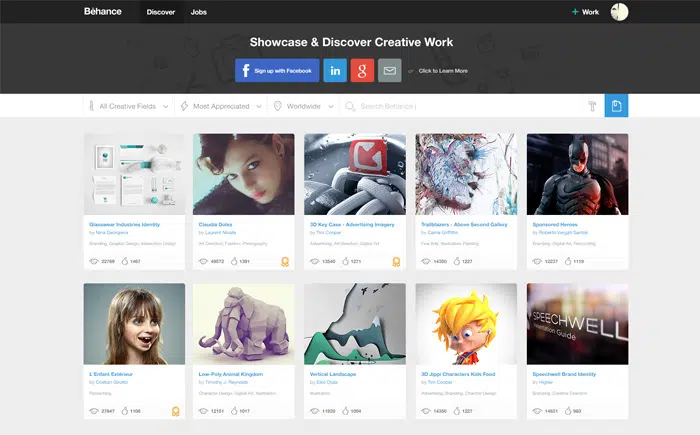Open the Most Appreciated sort dropdown
Viewport: 700px width, 435px height.
[221, 106]
